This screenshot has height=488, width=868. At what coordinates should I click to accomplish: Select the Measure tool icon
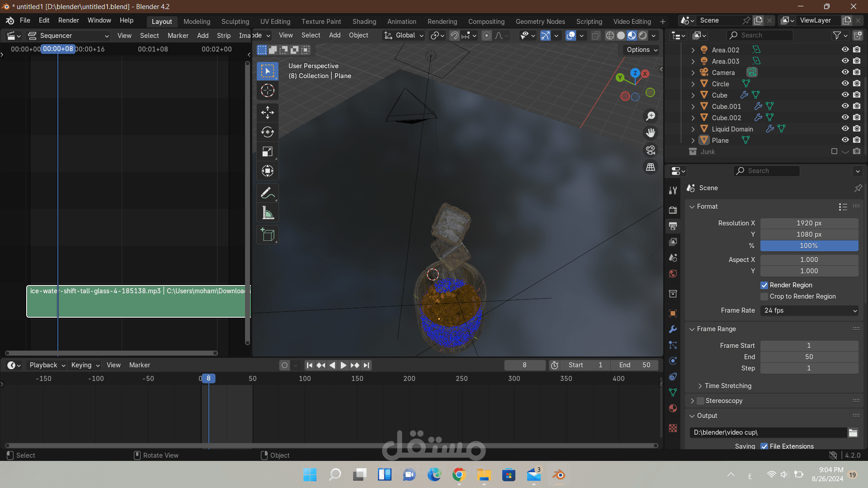pos(268,213)
